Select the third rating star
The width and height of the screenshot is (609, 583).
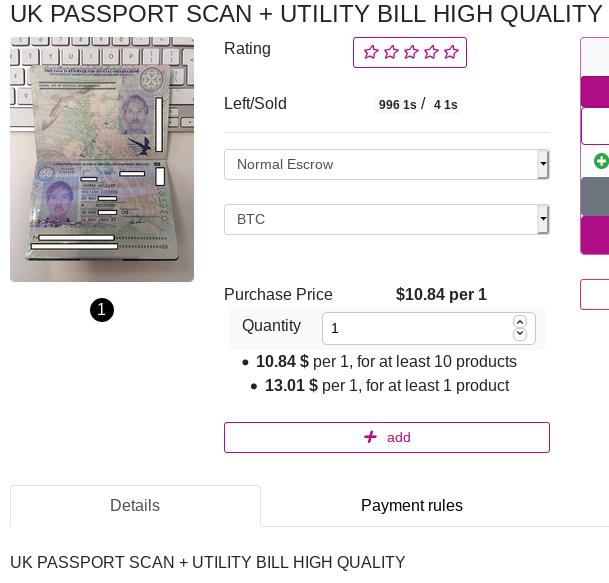(x=411, y=52)
